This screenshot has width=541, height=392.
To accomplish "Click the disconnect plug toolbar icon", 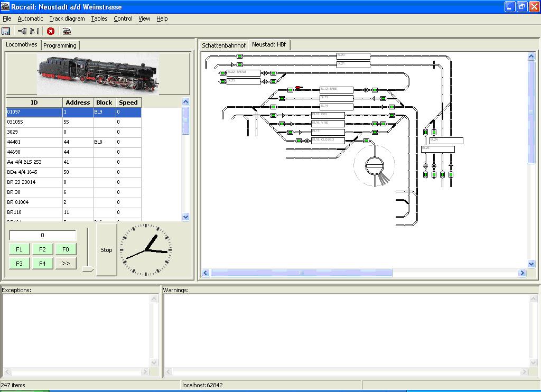I will coord(34,31).
